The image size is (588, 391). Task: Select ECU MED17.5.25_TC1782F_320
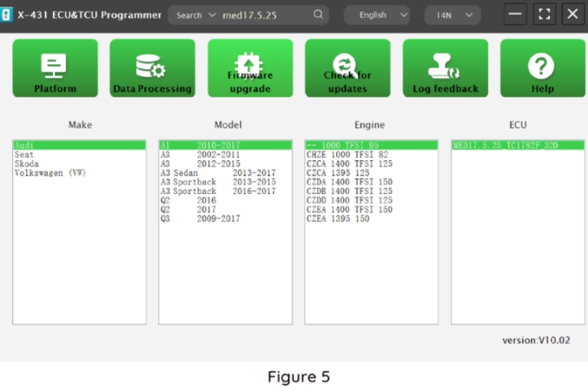518,146
